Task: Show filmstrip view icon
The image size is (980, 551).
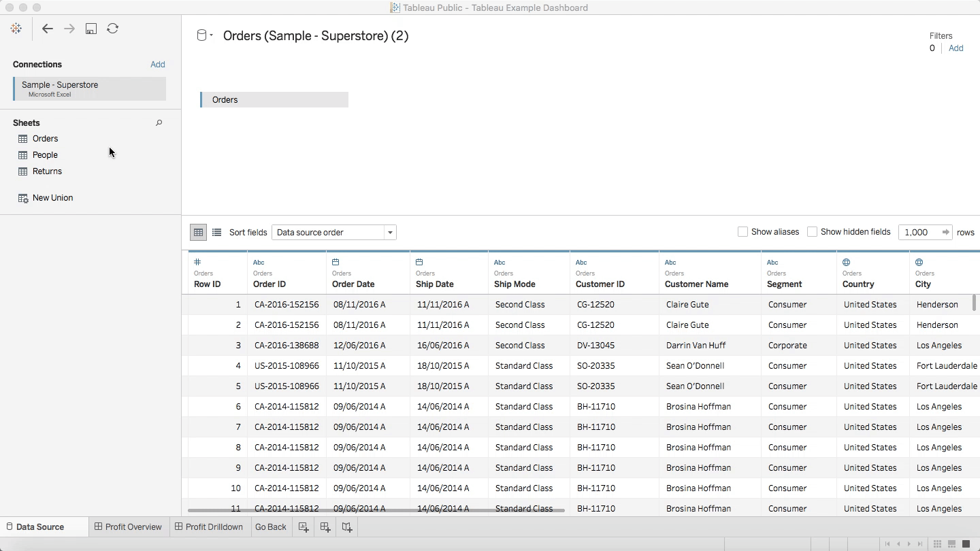Action: point(951,544)
